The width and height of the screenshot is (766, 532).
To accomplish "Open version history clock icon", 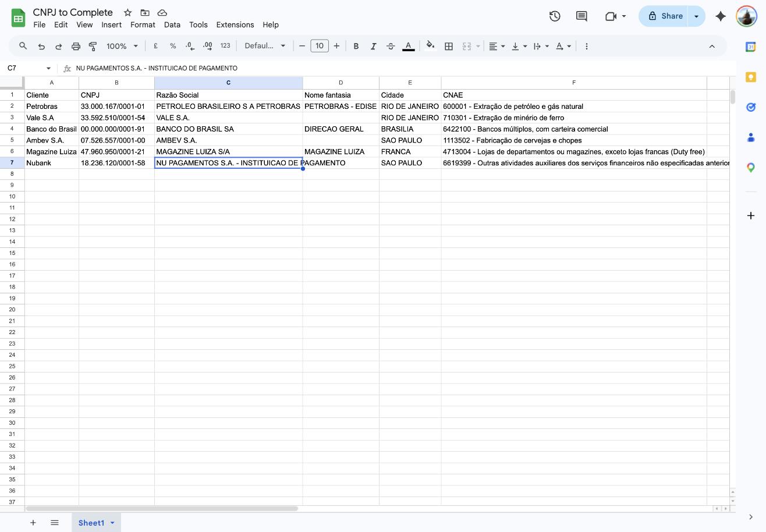I will click(x=555, y=16).
